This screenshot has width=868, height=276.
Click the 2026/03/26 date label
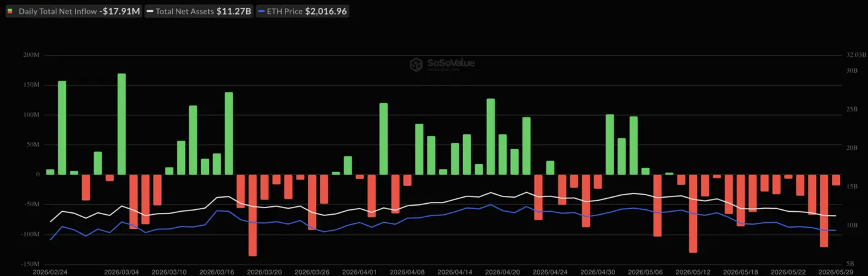tap(312, 271)
